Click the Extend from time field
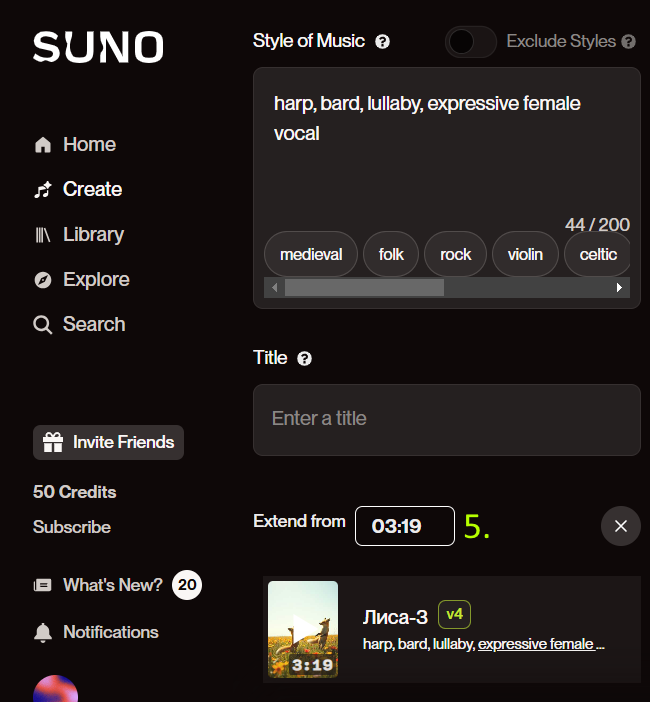 (x=405, y=526)
